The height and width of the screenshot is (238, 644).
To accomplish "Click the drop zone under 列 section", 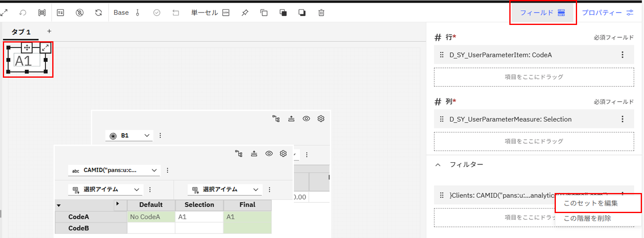I will (534, 141).
